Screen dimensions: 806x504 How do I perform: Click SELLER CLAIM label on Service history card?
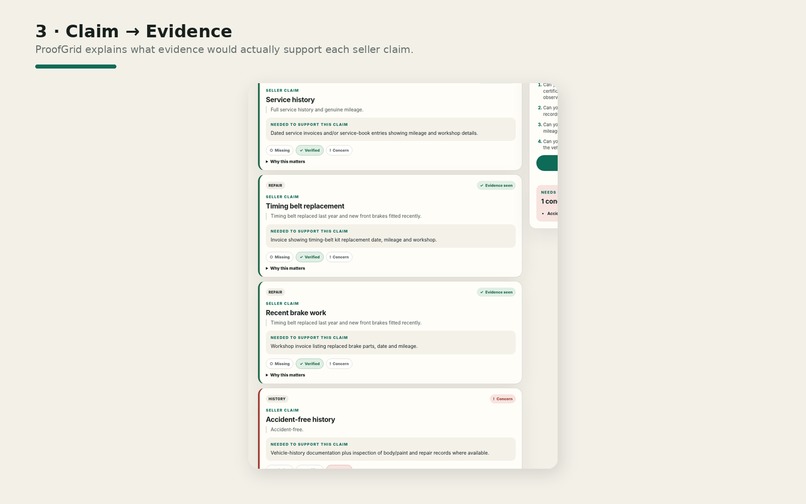point(282,91)
